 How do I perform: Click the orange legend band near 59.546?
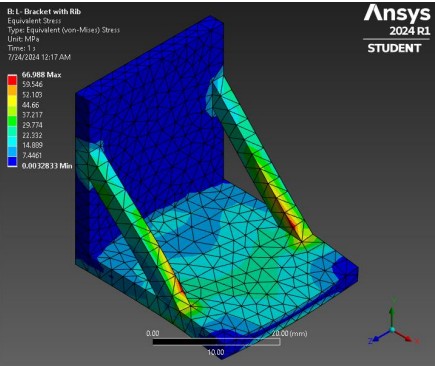pos(12,90)
